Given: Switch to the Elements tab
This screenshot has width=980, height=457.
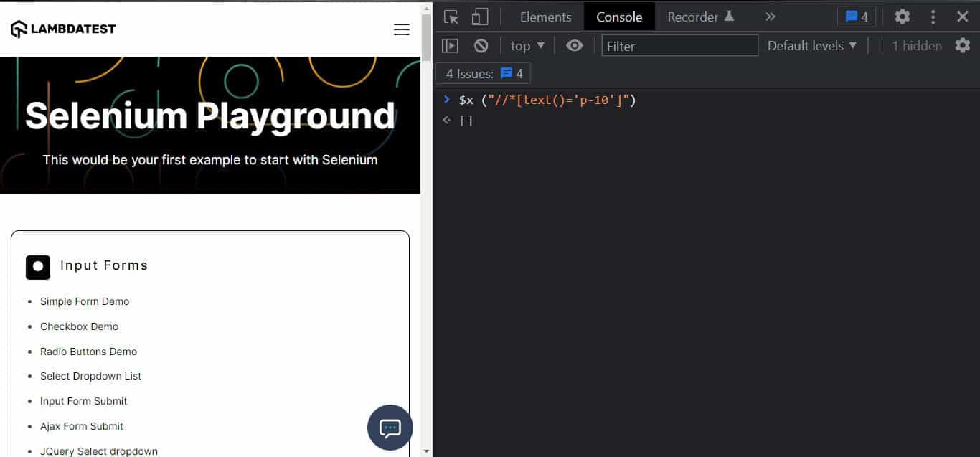Looking at the screenshot, I should pos(545,16).
